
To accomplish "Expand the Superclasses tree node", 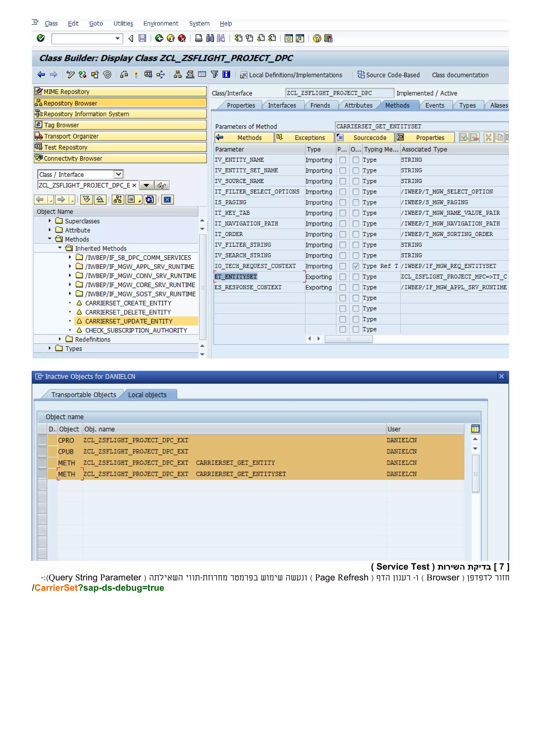I will [x=50, y=221].
